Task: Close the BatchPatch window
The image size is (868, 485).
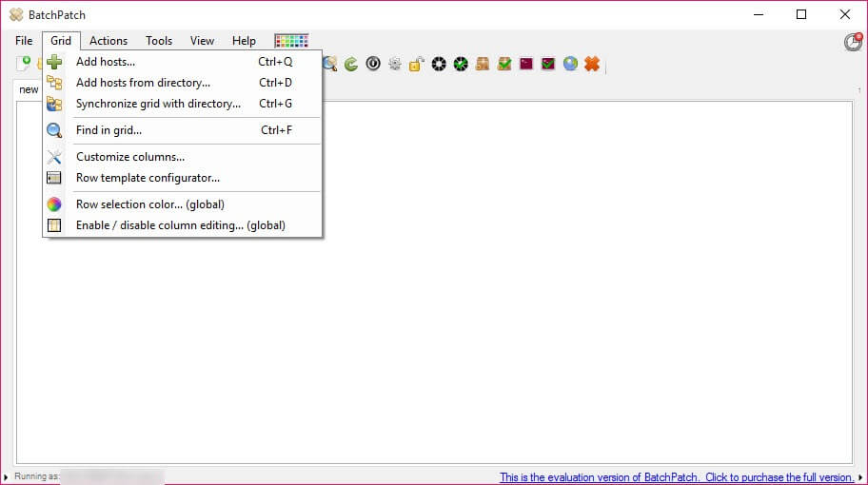Action: tap(845, 14)
